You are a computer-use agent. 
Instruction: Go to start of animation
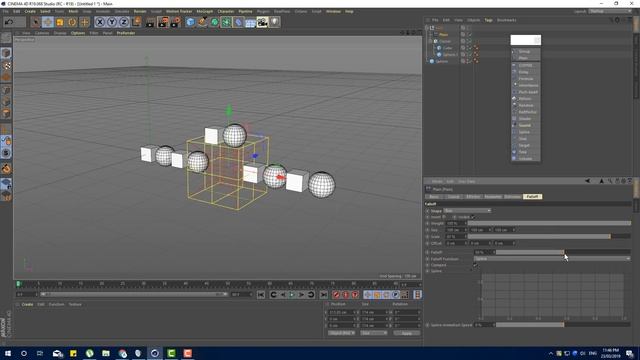pyautogui.click(x=261, y=295)
